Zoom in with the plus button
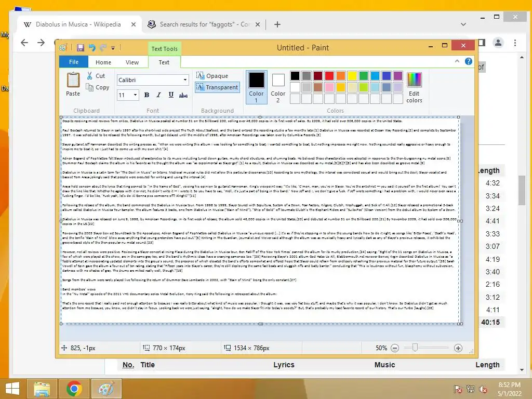Image resolution: width=532 pixels, height=399 pixels. [x=458, y=348]
